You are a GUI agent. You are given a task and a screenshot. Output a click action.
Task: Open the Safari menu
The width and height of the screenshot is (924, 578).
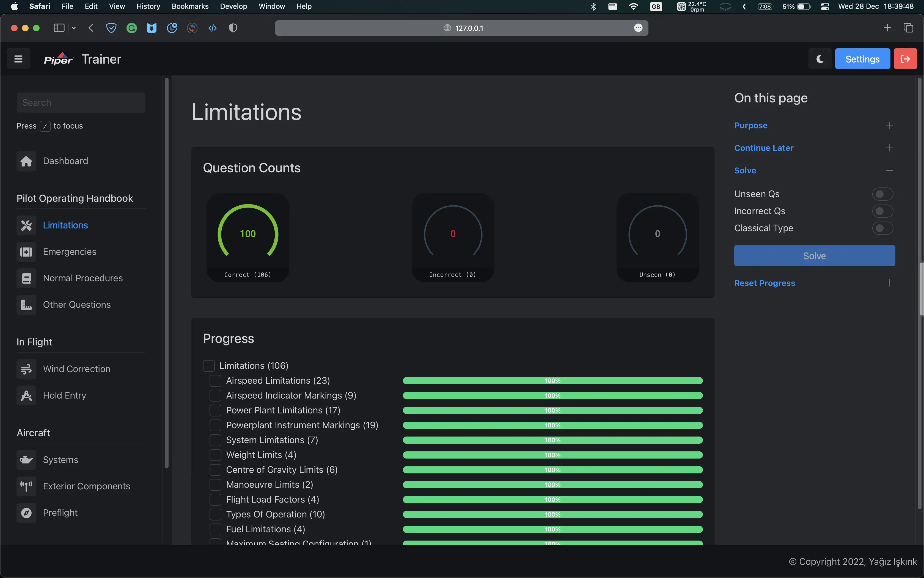tap(40, 7)
